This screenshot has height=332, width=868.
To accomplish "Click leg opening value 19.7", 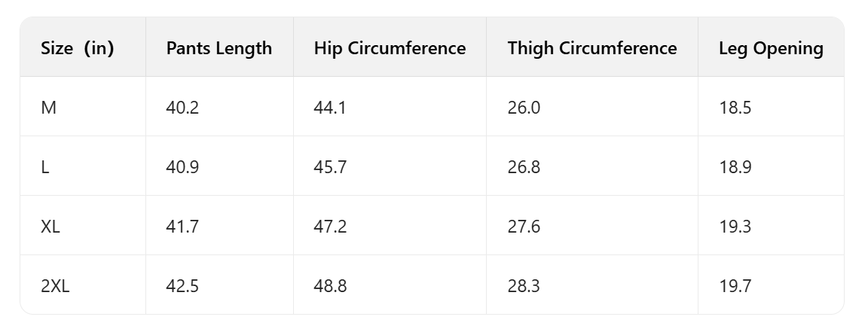I will point(735,286).
